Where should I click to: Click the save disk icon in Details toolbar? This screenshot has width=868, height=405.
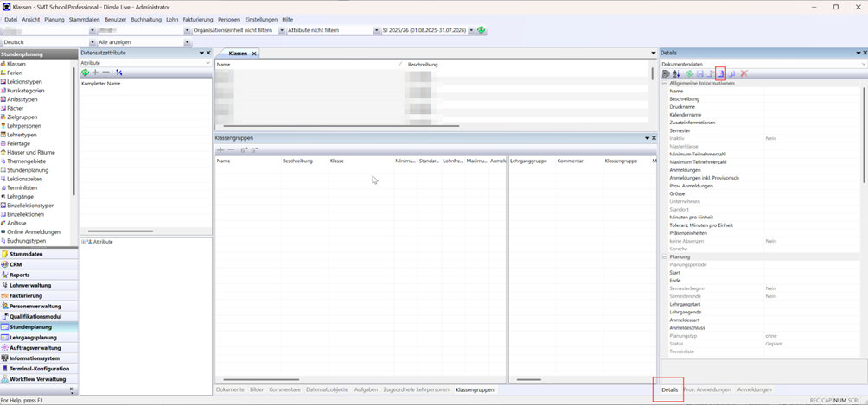pyautogui.click(x=699, y=73)
